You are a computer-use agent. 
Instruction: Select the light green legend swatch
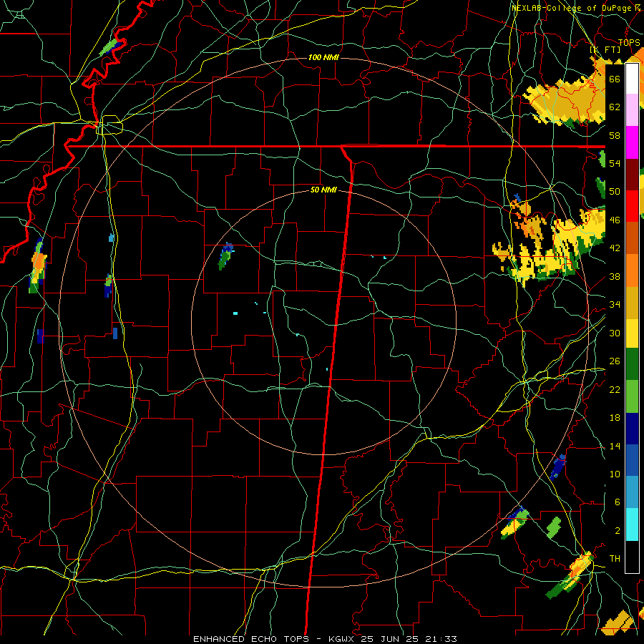click(632, 396)
